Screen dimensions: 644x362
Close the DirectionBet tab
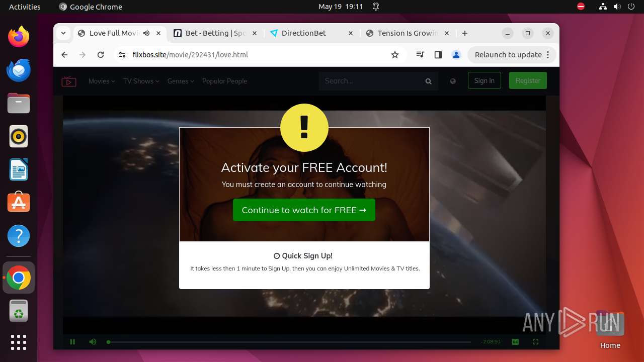click(x=351, y=33)
